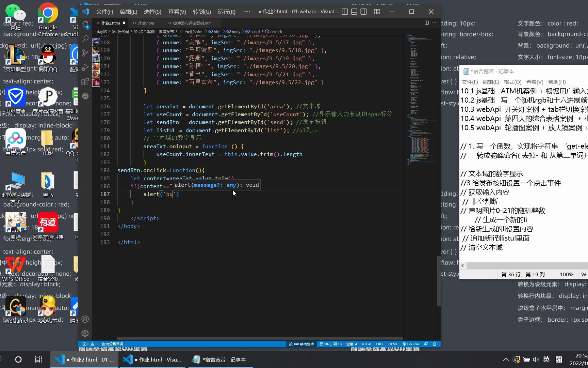Image resolution: width=588 pixels, height=368 pixels.
Task: Open the 文件(F) menu in VS Code
Action: [x=104, y=12]
